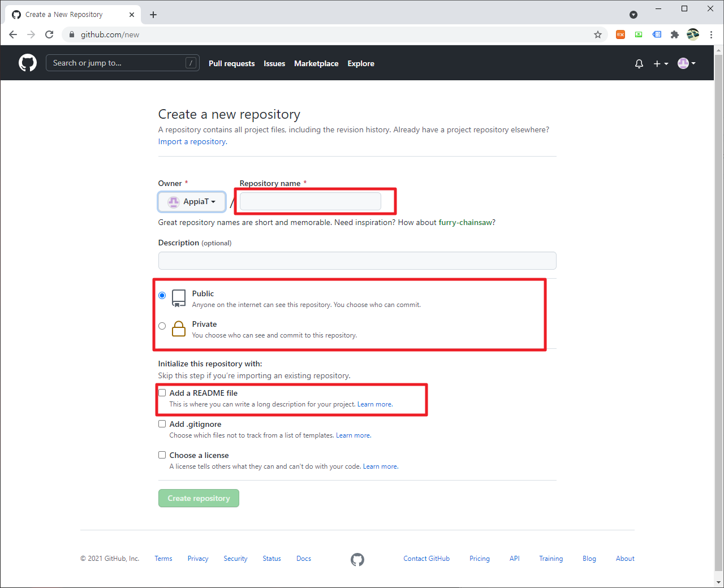This screenshot has width=724, height=588.
Task: Click the green extension icon
Action: 639,34
